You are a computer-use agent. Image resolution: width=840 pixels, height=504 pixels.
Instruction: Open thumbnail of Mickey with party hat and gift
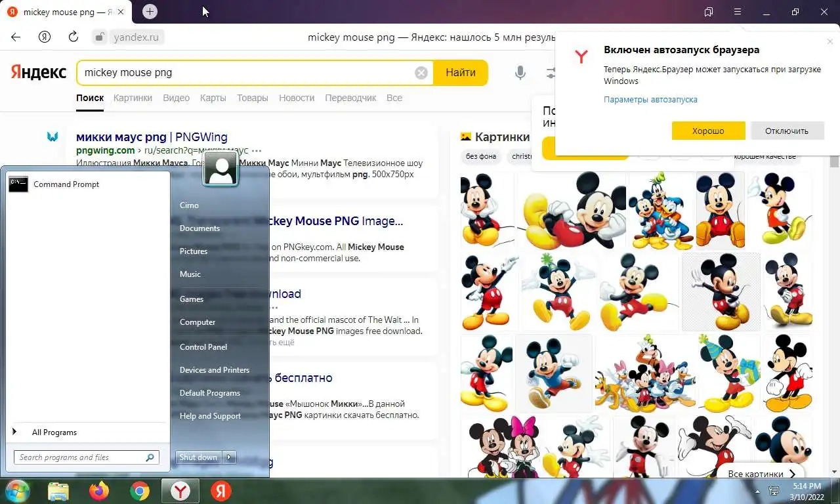click(728, 373)
